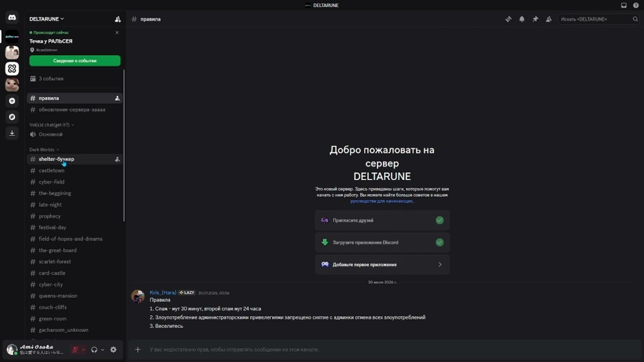Open the the-great-board channel
Image resolution: width=644 pixels, height=362 pixels.
[75, 250]
